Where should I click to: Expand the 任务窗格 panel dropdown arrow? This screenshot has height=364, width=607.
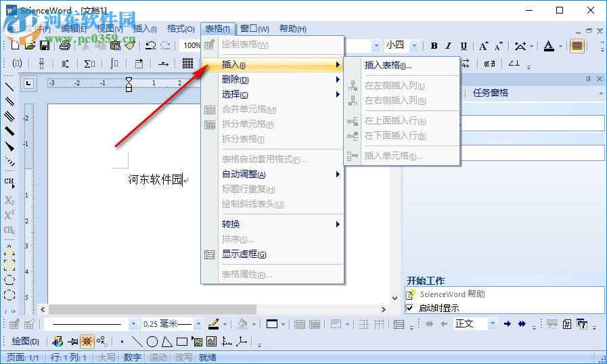pyautogui.click(x=601, y=93)
